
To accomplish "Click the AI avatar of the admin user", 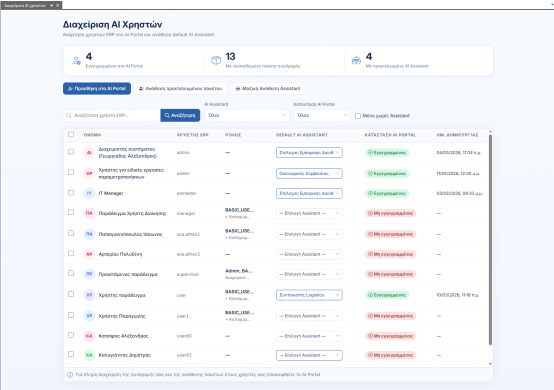I will [x=89, y=153].
